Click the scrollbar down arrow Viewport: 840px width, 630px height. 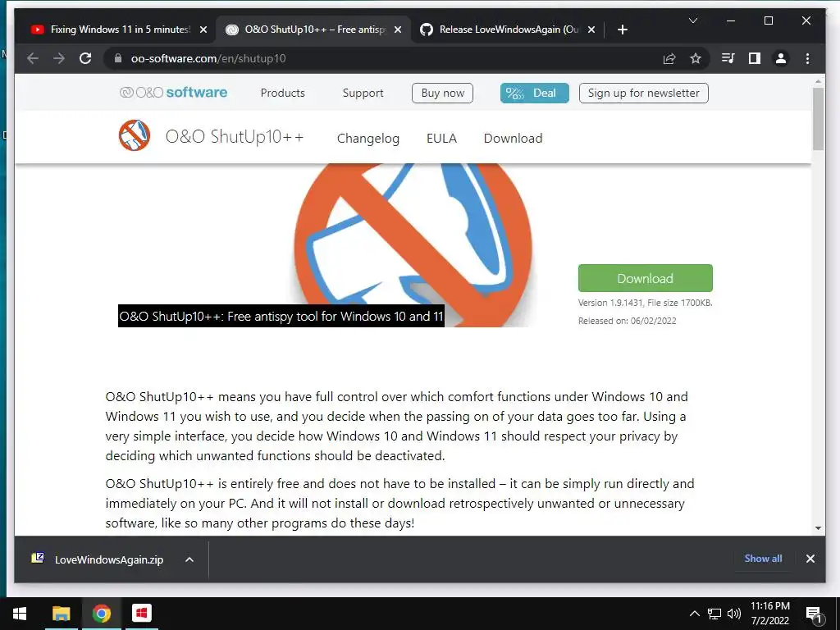818,528
